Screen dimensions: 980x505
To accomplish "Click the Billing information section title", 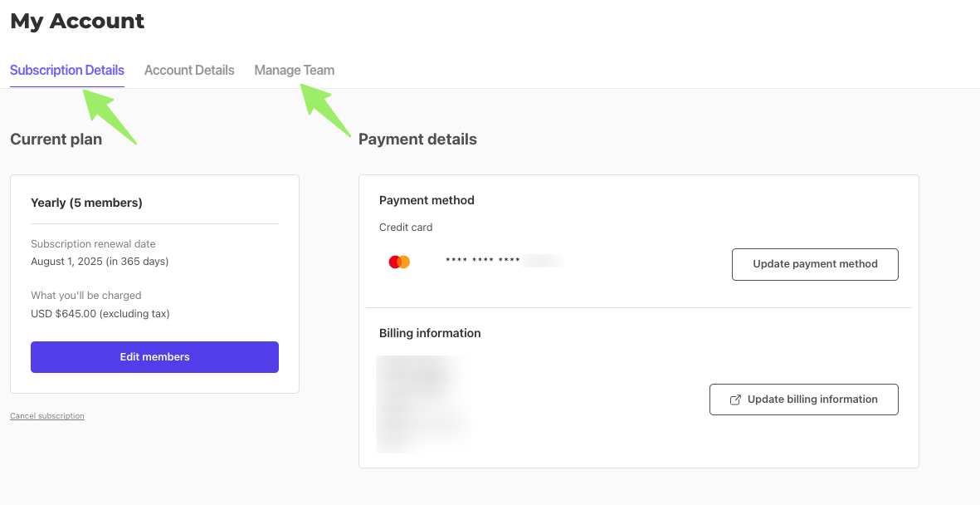I will (x=429, y=332).
